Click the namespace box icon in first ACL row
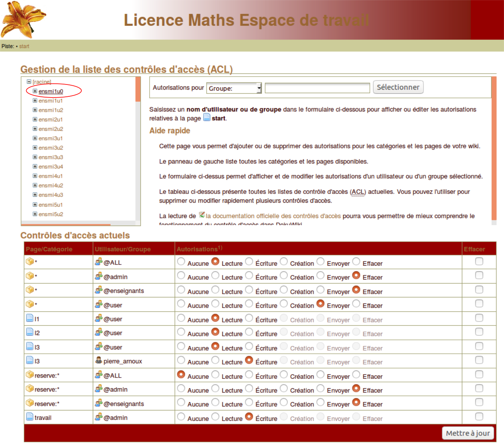The image size is (504, 445). pos(29,262)
